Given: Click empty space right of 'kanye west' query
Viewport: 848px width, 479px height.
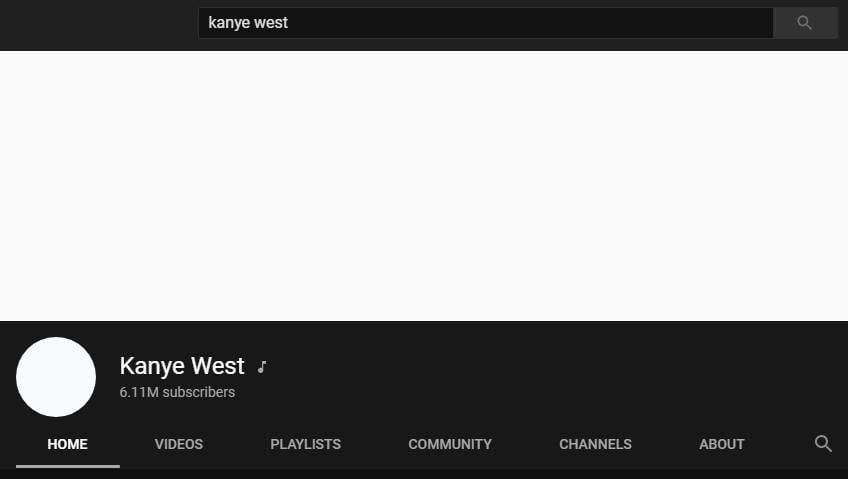Looking at the screenshot, I should [x=520, y=23].
